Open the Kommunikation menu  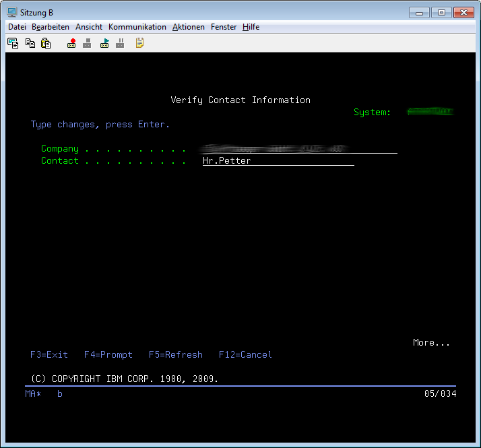[137, 27]
